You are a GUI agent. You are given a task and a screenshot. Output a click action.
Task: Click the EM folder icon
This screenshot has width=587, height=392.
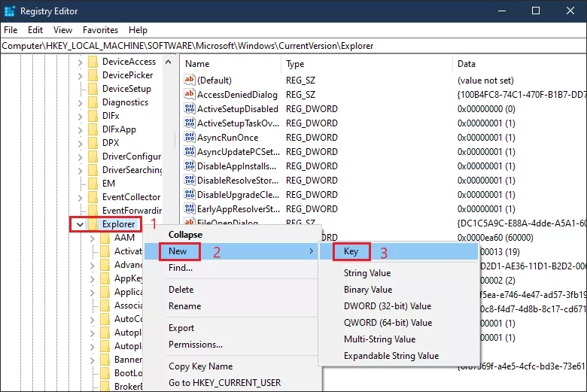[93, 183]
